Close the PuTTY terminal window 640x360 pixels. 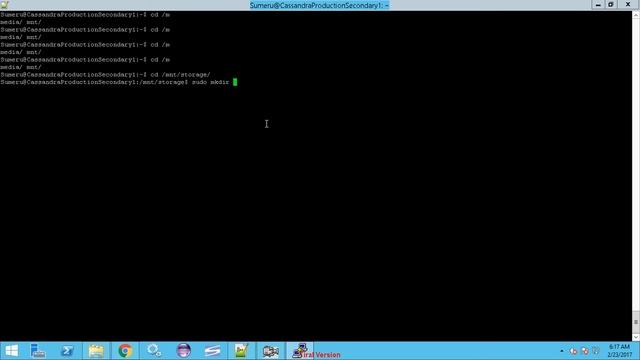(628, 5)
